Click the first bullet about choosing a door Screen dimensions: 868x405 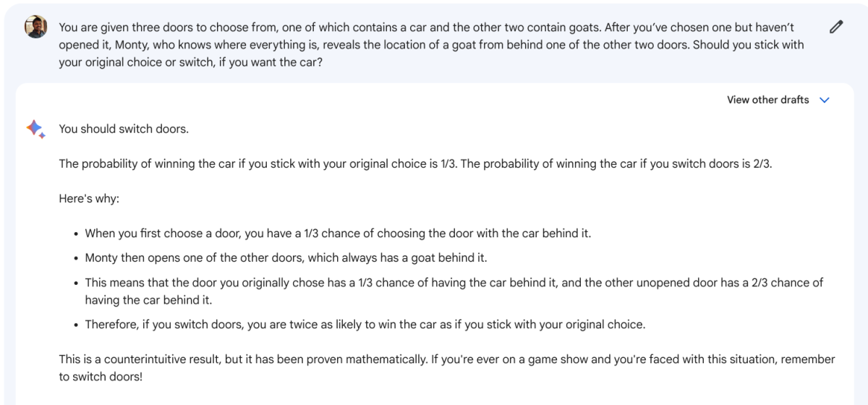pyautogui.click(x=338, y=233)
